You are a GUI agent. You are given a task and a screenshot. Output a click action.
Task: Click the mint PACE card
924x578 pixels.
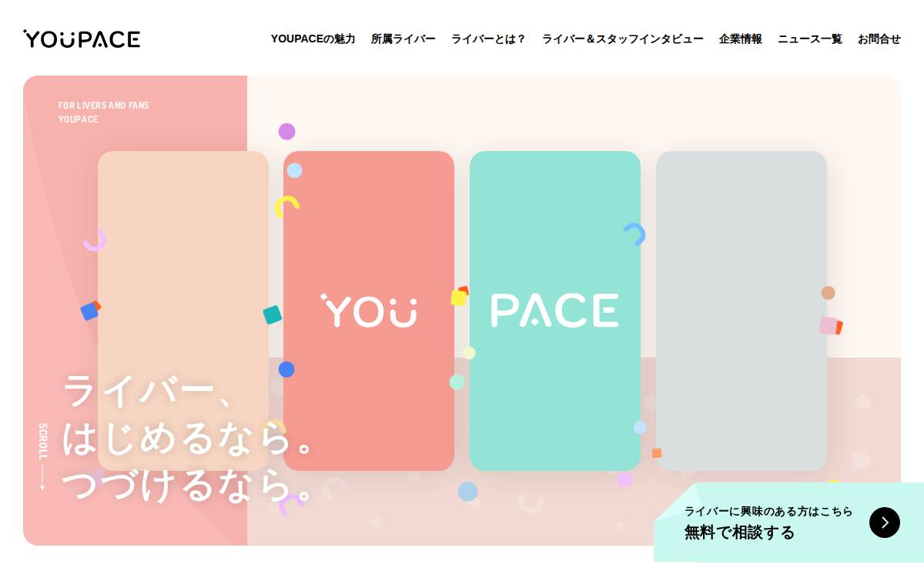point(555,311)
